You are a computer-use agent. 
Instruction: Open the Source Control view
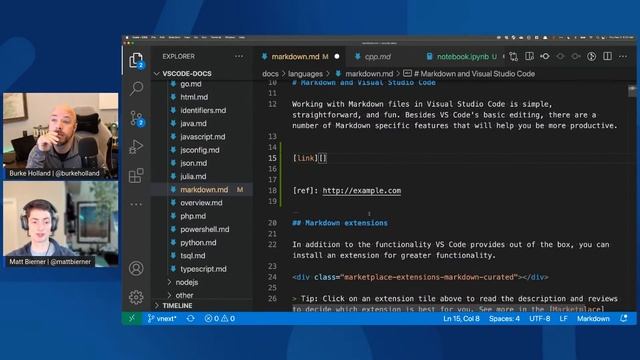[136, 118]
